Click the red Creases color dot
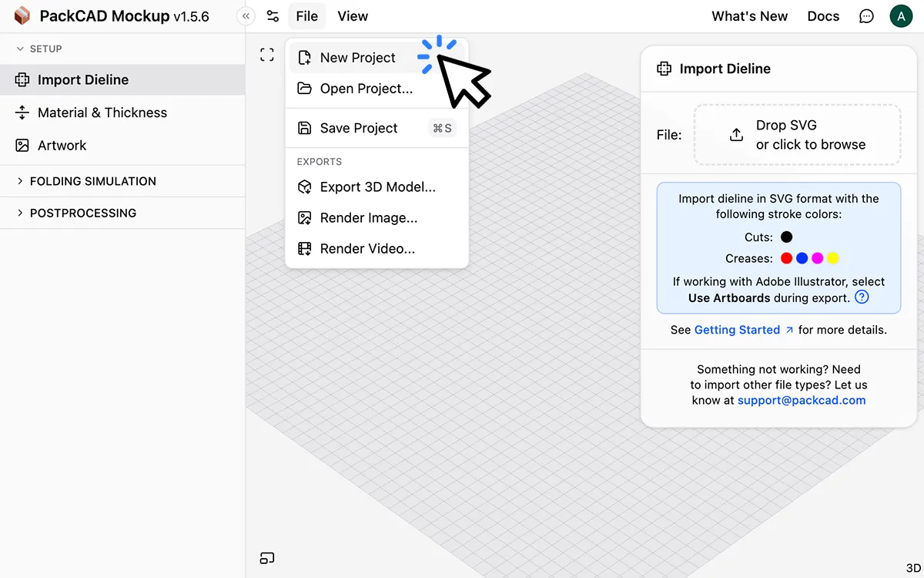Image resolution: width=924 pixels, height=578 pixels. pyautogui.click(x=786, y=259)
